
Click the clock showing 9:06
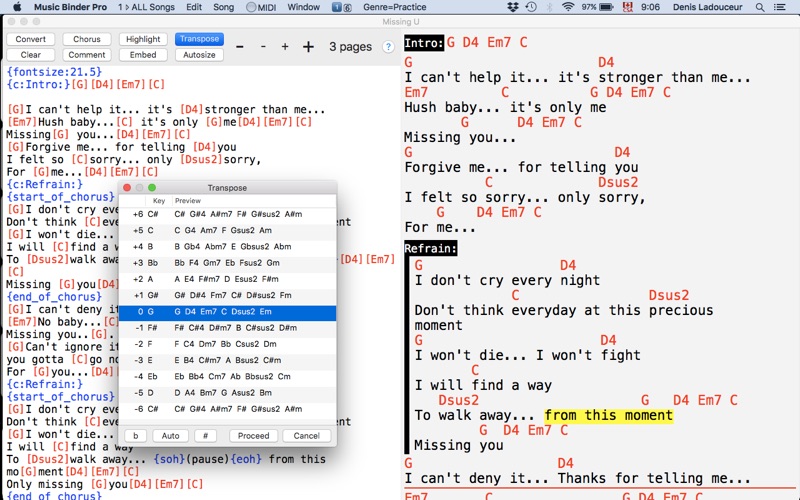(x=650, y=7)
